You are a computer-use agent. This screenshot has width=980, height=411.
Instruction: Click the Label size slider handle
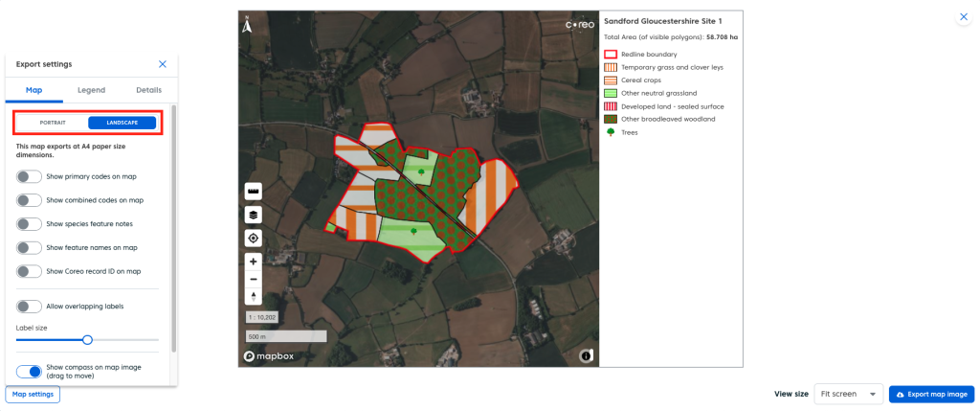87,339
